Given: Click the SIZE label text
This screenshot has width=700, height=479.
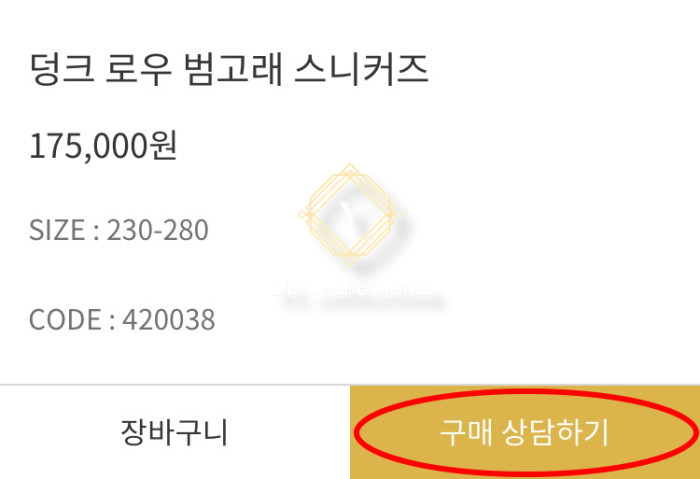Looking at the screenshot, I should point(57,230).
